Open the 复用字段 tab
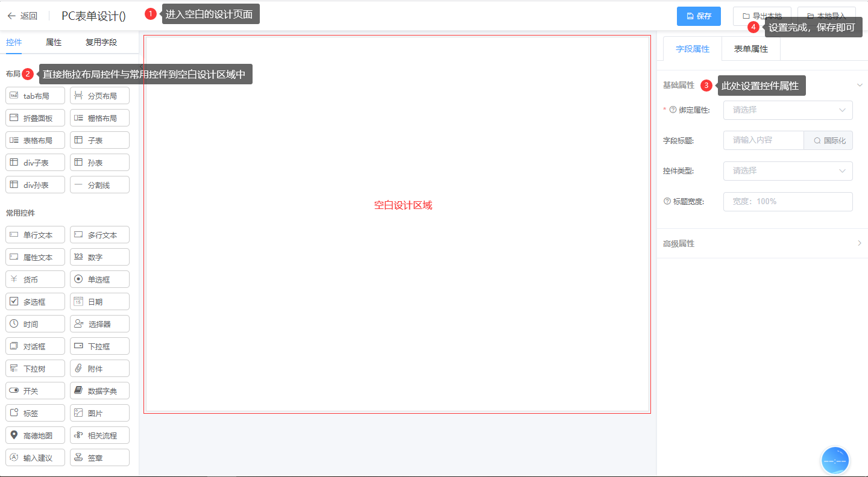This screenshot has width=868, height=477. pyautogui.click(x=101, y=42)
